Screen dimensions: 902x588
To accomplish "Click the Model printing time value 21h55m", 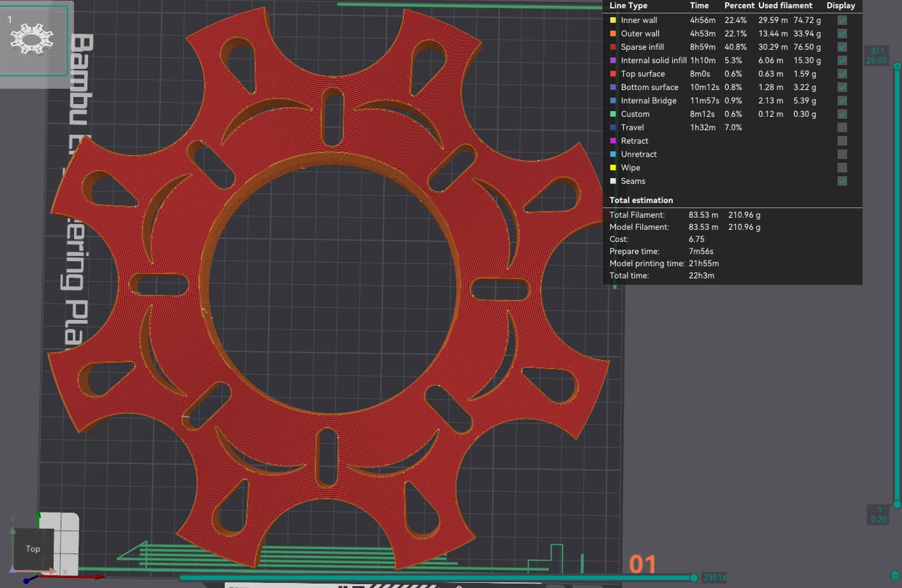I will (x=703, y=264).
